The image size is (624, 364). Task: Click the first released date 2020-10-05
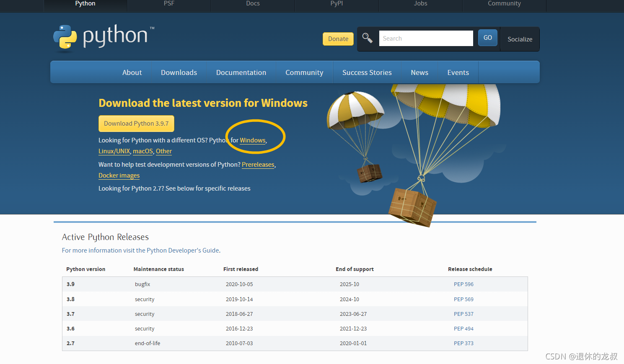tap(239, 284)
